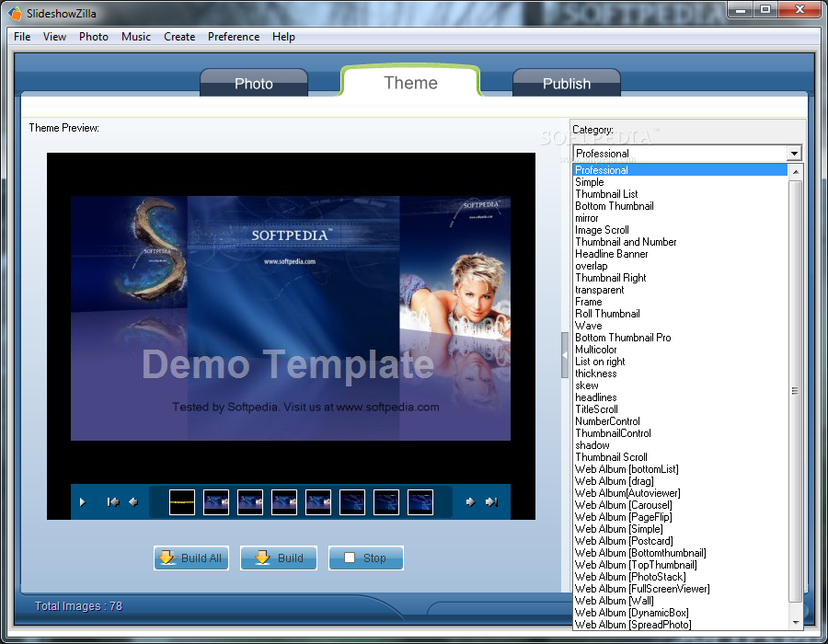Open the Preference menu
Image resolution: width=828 pixels, height=644 pixels.
point(234,37)
